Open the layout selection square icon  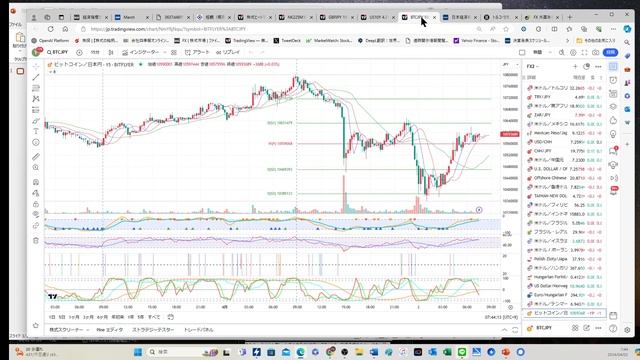522,53
